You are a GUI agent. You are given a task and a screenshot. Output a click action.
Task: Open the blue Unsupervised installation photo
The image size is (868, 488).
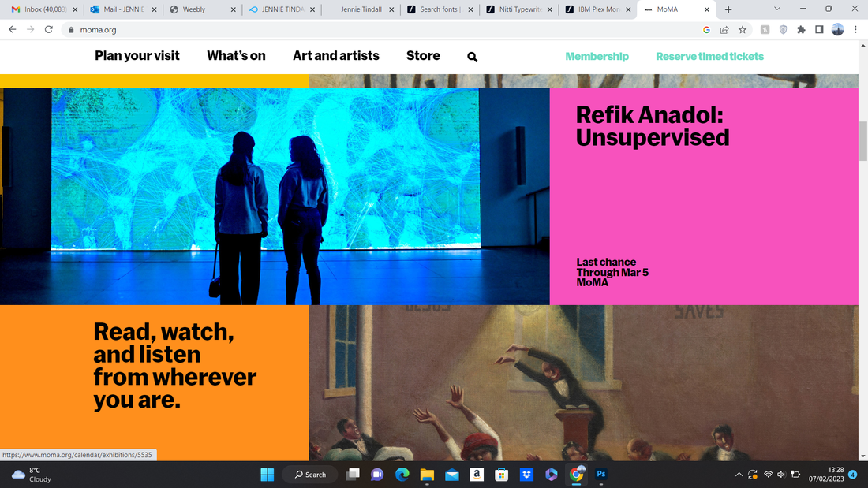pyautogui.click(x=275, y=196)
